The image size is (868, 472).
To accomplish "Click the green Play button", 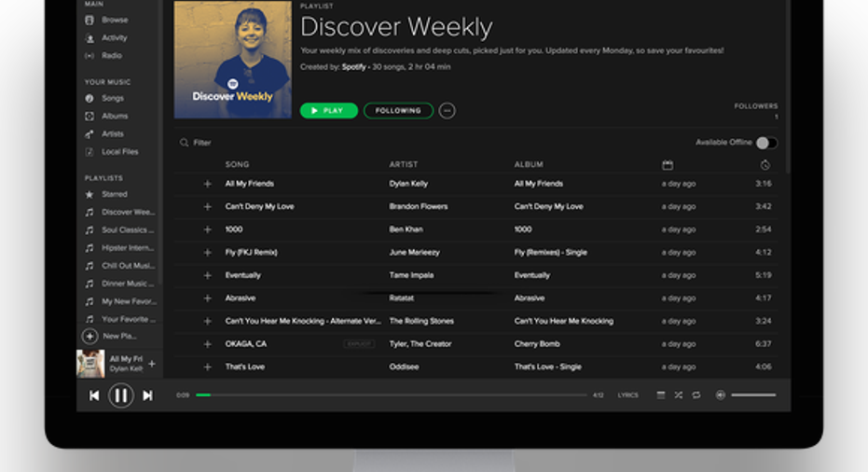I will pos(329,111).
